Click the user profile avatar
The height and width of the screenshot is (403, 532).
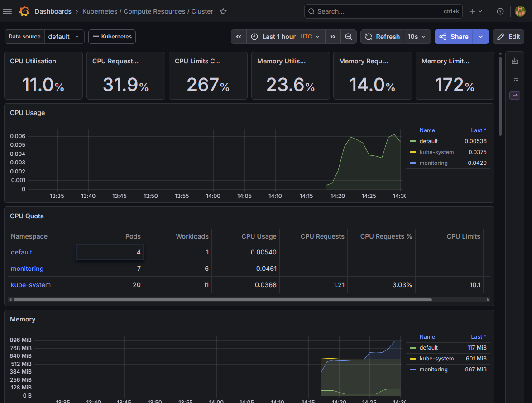coord(520,11)
